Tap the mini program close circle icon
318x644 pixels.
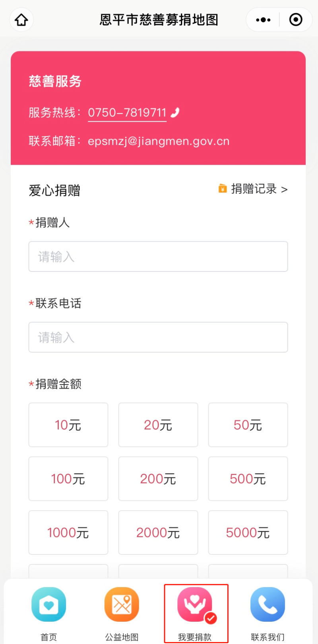click(296, 20)
